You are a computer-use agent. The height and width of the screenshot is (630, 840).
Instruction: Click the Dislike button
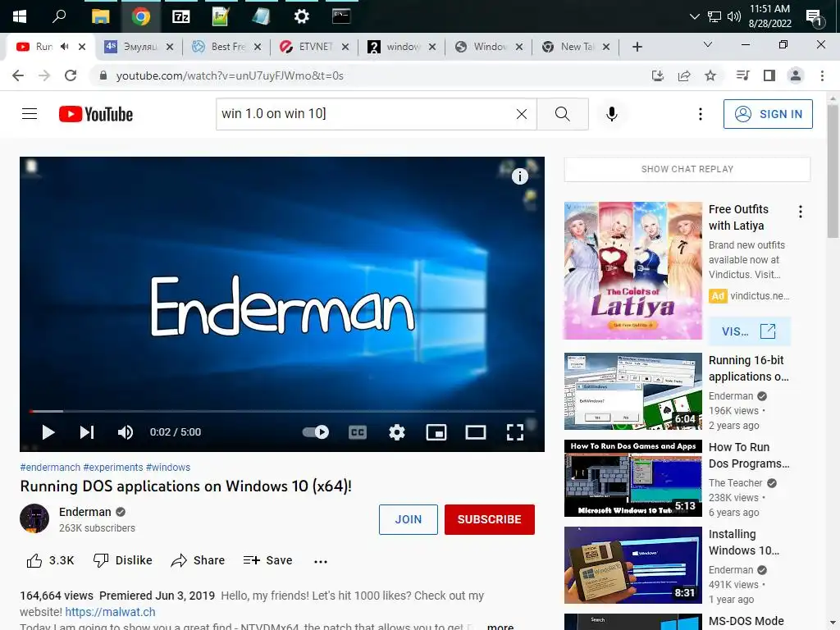click(123, 560)
